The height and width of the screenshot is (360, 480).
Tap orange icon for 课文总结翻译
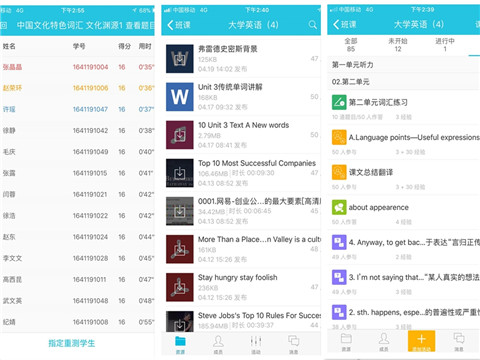(339, 172)
